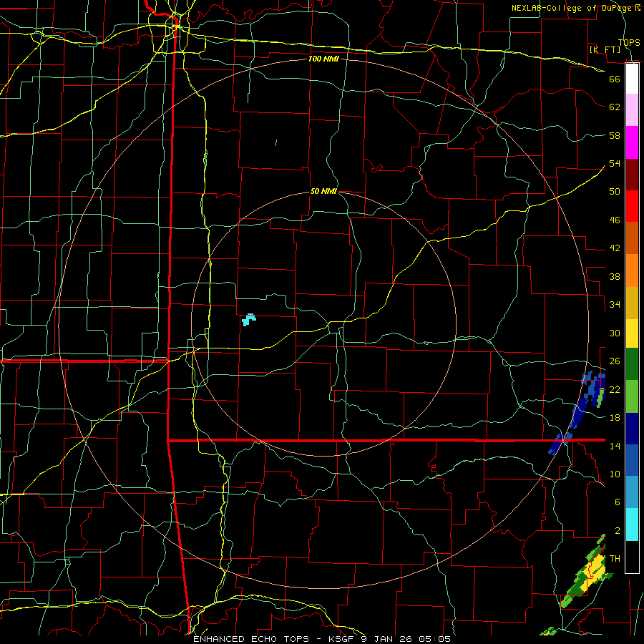Pick the yellow legend swatch
Viewport: 644px width, 644px height.
click(632, 333)
